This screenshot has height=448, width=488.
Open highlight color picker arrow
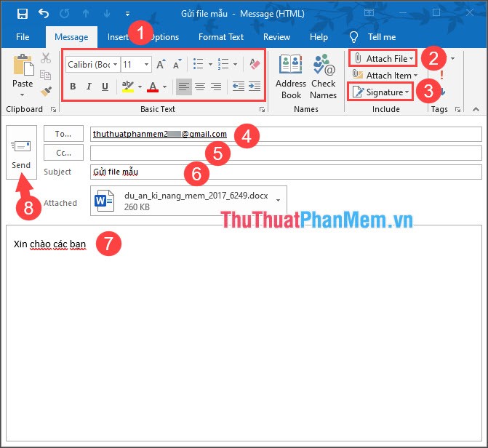click(140, 87)
